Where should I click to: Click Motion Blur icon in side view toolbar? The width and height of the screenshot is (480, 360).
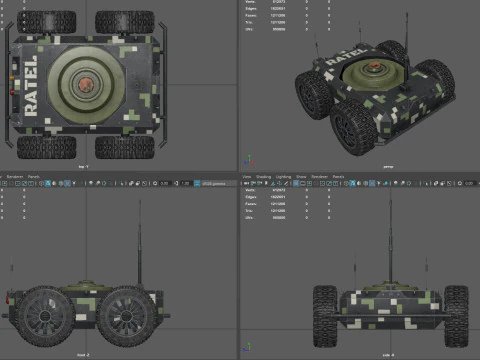402,183
